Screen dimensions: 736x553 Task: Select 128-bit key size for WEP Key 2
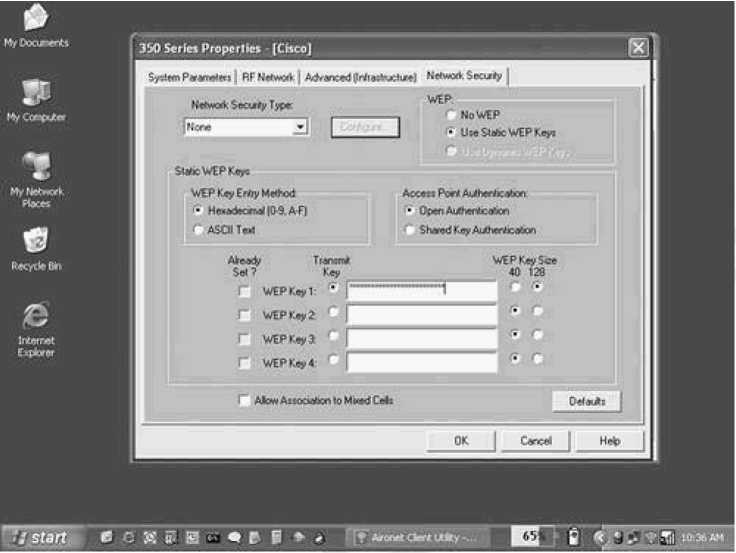[537, 311]
